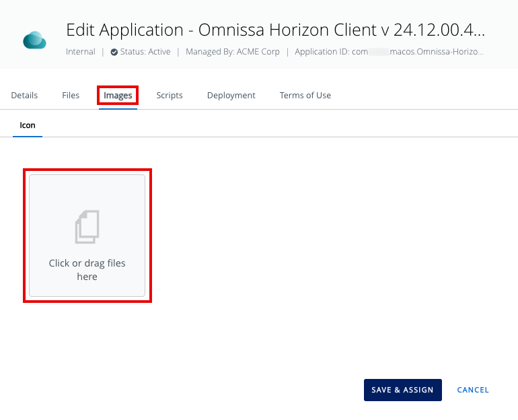Open the Details tab
The width and height of the screenshot is (518, 420).
pyautogui.click(x=24, y=96)
